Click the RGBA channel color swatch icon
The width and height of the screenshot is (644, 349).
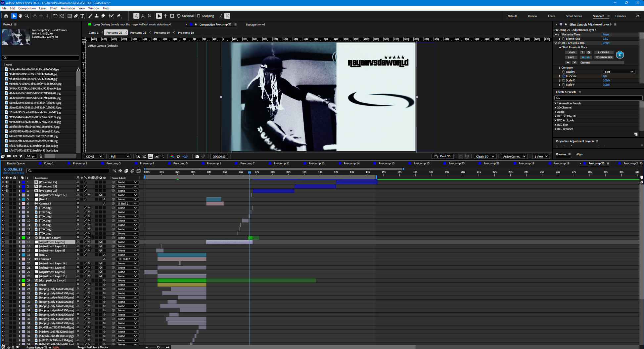(x=172, y=156)
